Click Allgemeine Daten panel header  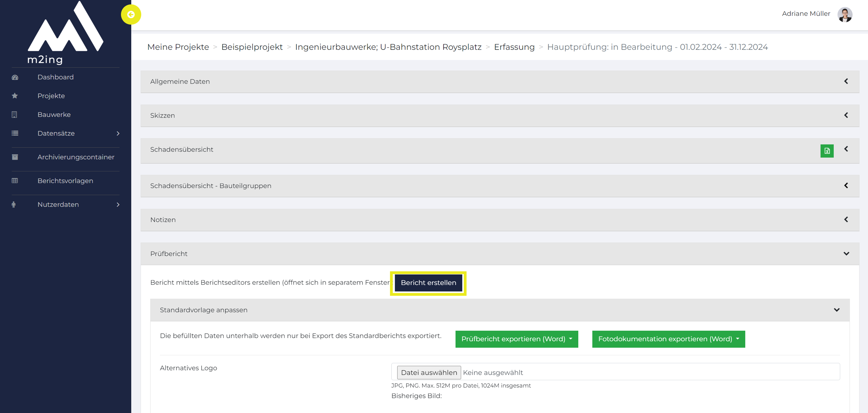[x=500, y=81]
